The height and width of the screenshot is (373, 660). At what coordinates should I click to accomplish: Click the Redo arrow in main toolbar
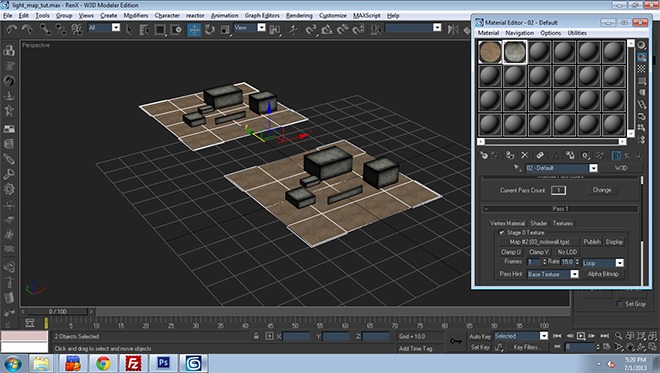coord(27,29)
